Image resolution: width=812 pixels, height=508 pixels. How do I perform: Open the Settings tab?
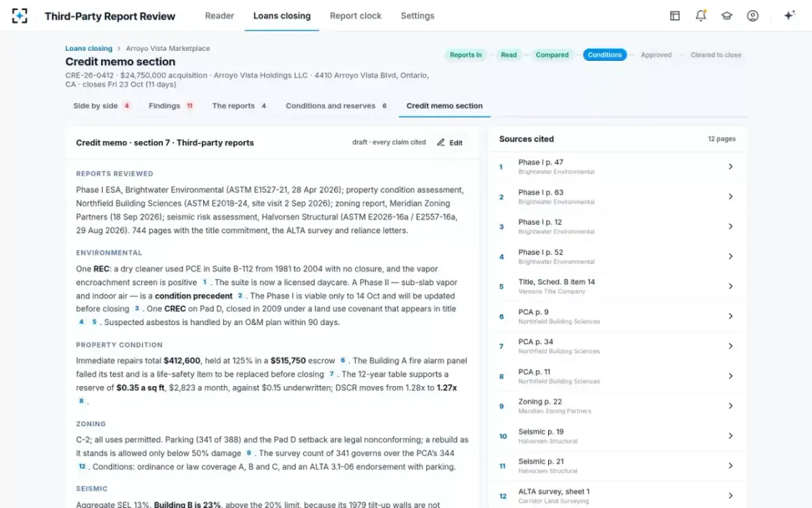click(x=418, y=16)
